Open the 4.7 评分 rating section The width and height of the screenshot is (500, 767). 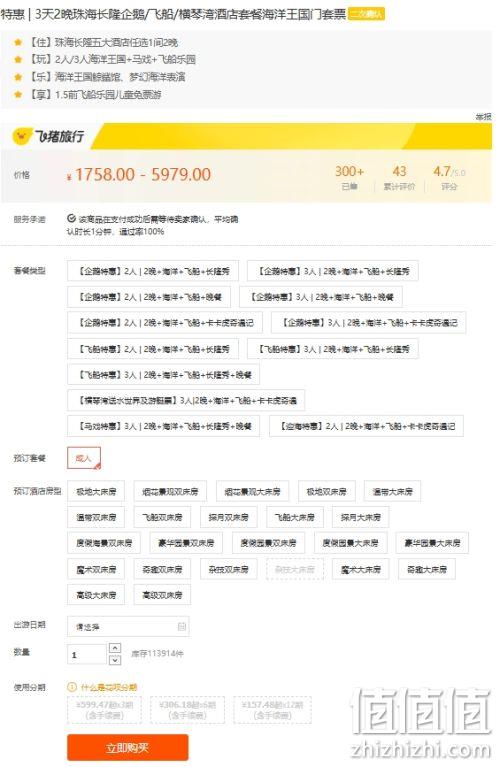pyautogui.click(x=449, y=177)
